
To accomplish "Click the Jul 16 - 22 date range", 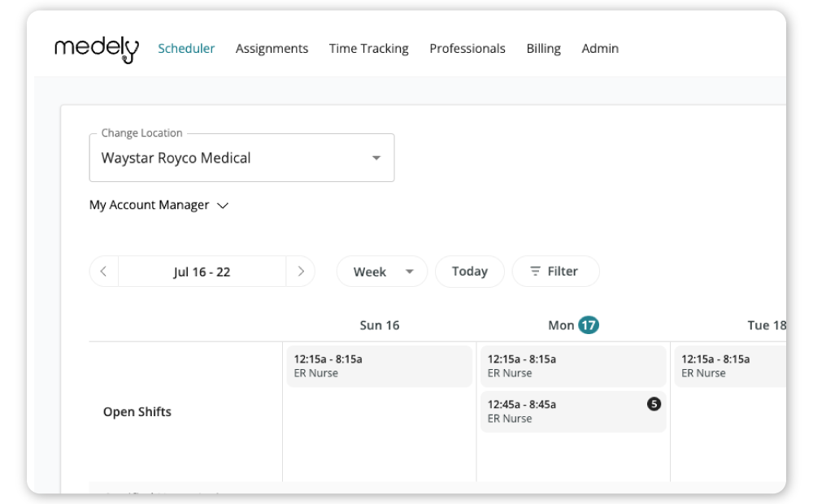I will (x=202, y=272).
